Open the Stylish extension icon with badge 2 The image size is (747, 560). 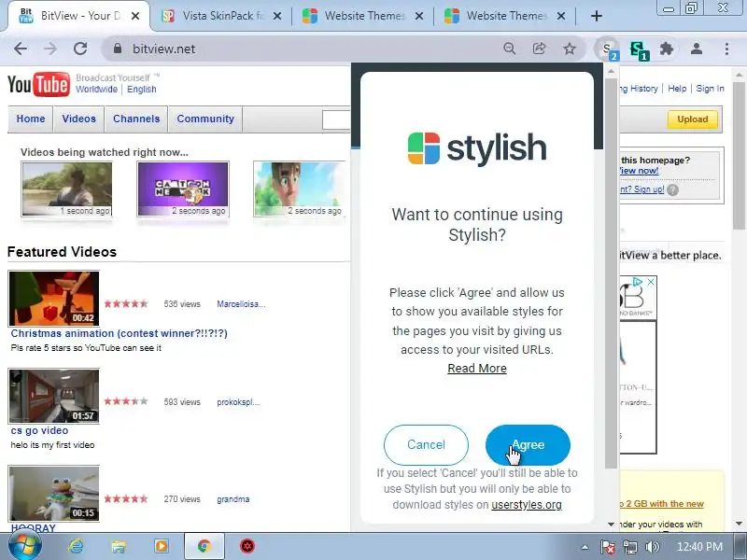point(609,49)
